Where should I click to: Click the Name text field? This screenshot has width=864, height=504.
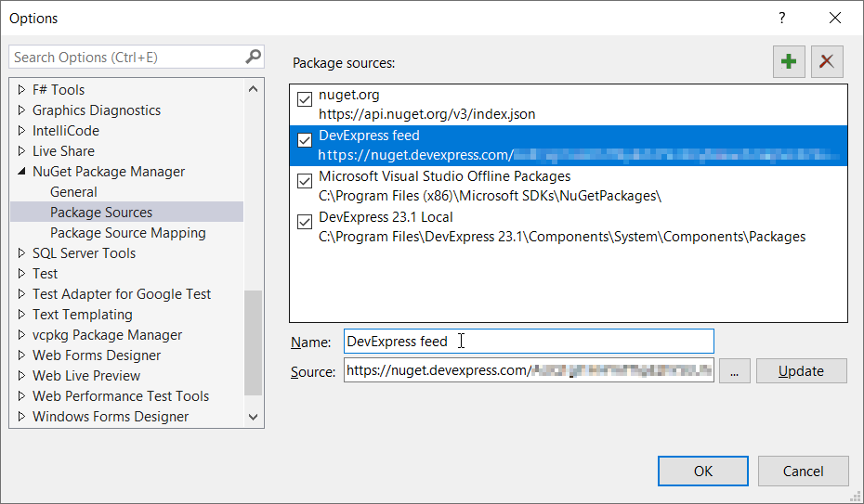[x=529, y=342]
